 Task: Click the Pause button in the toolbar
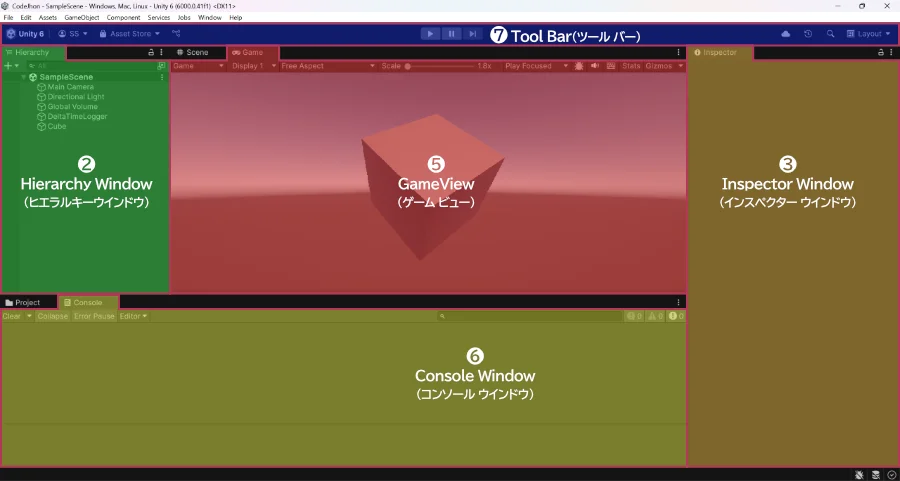pyautogui.click(x=452, y=34)
